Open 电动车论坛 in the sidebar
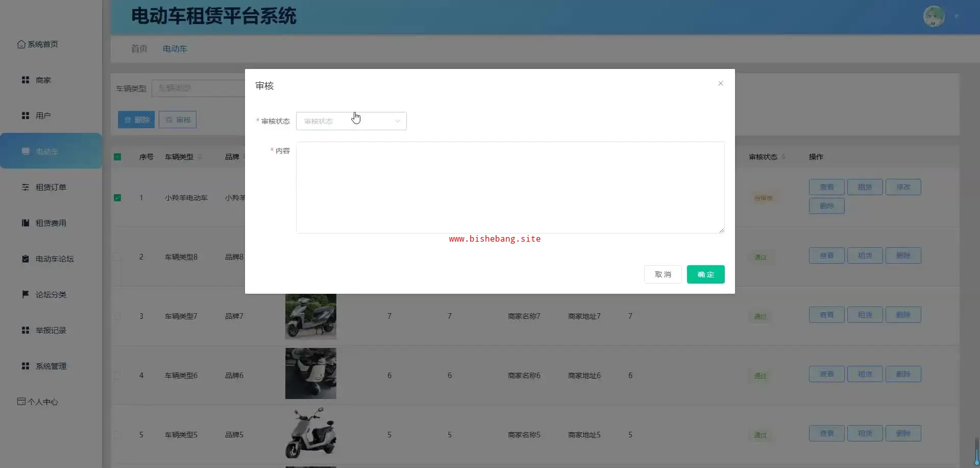 click(x=55, y=259)
